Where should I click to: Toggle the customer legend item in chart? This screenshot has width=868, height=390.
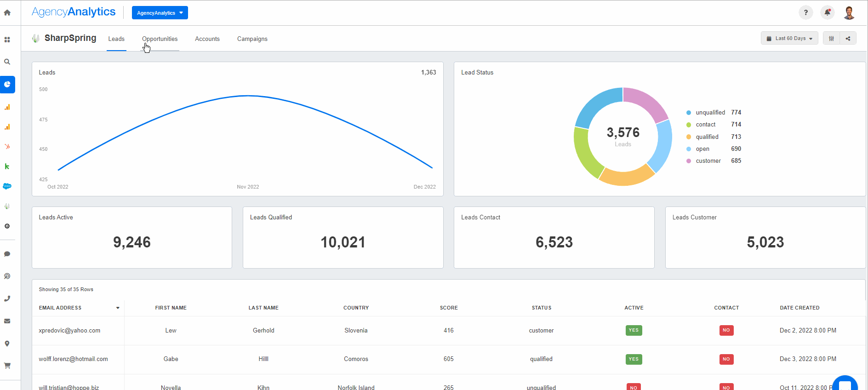pyautogui.click(x=708, y=161)
